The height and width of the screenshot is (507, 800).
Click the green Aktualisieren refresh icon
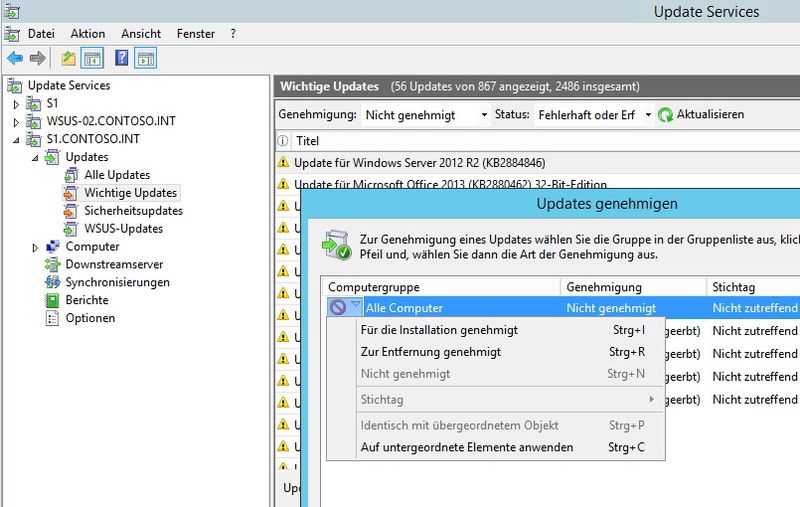tap(665, 115)
